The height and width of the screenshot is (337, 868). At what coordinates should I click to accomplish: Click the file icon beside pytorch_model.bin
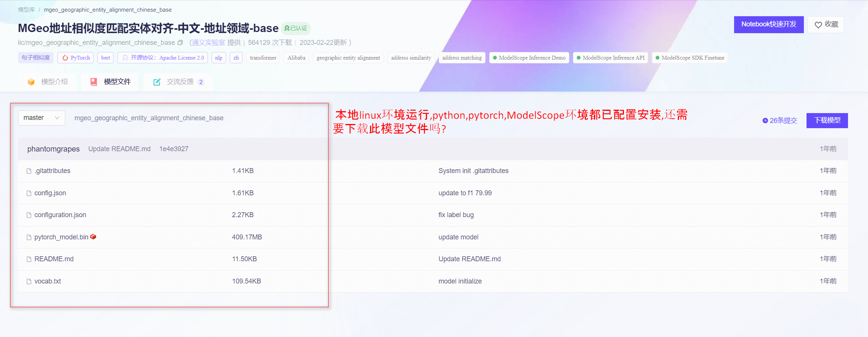29,237
